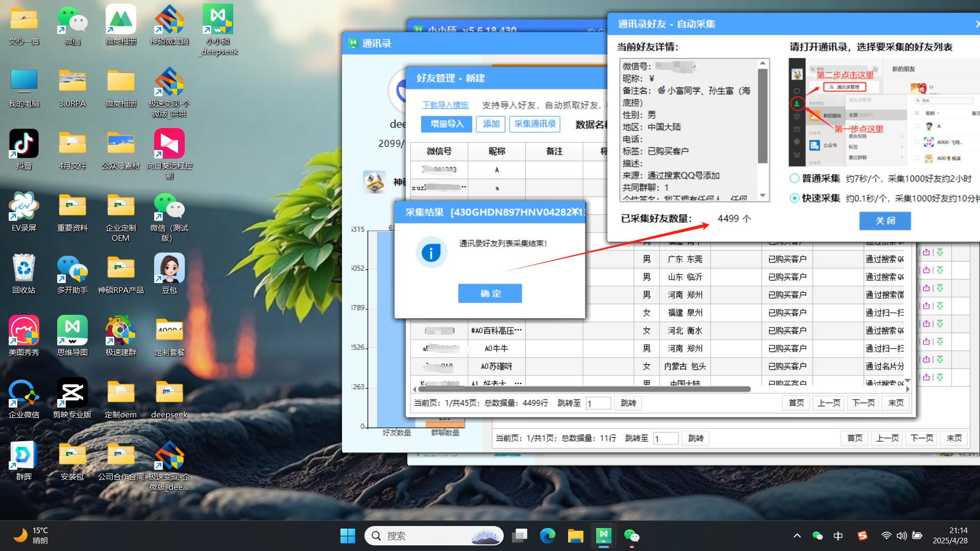Open the 4月文件 folder

point(72,150)
